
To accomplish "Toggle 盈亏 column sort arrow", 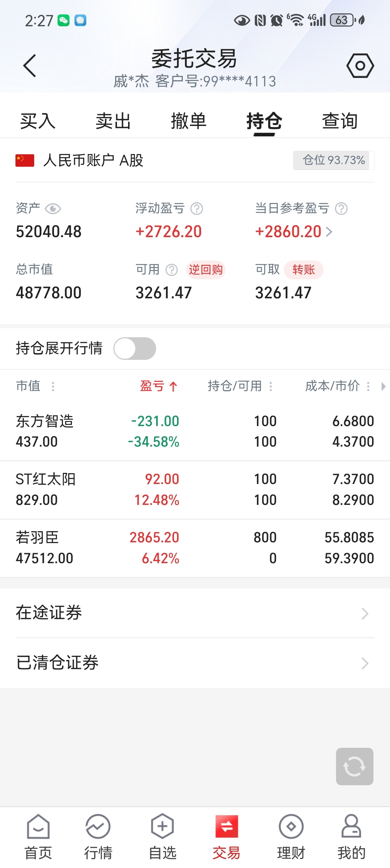I will coord(173,386).
